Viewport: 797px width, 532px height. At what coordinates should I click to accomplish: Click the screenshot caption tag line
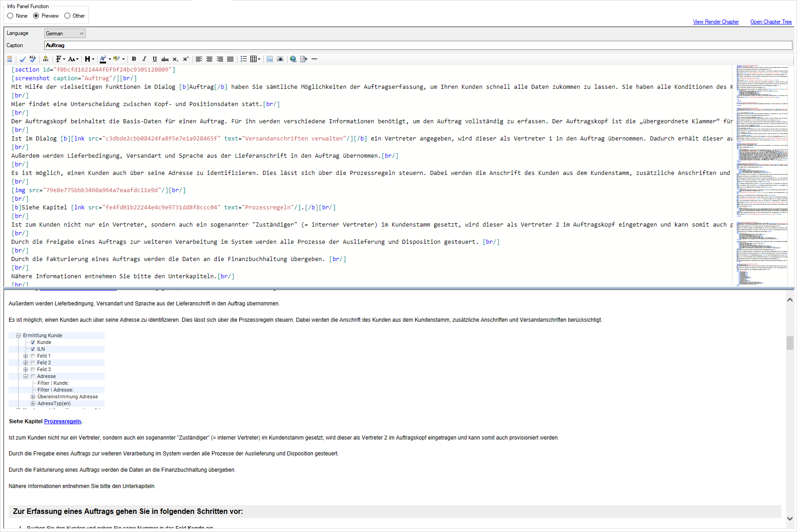74,78
